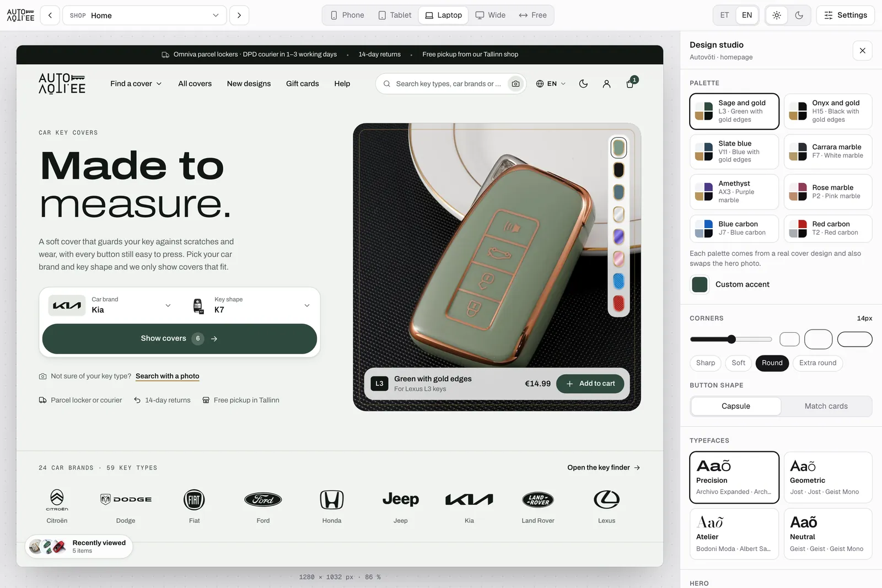Image resolution: width=882 pixels, height=588 pixels.
Task: Open the Help nav item
Action: 342,84
